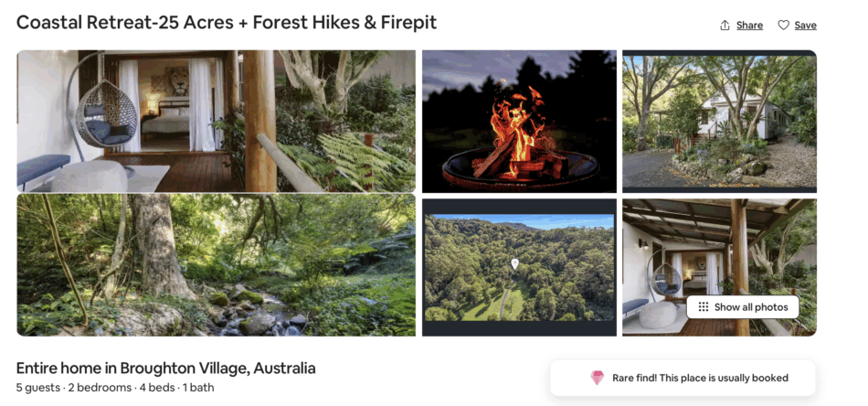
Task: Click the pink diamond Rare find icon
Action: pos(597,378)
